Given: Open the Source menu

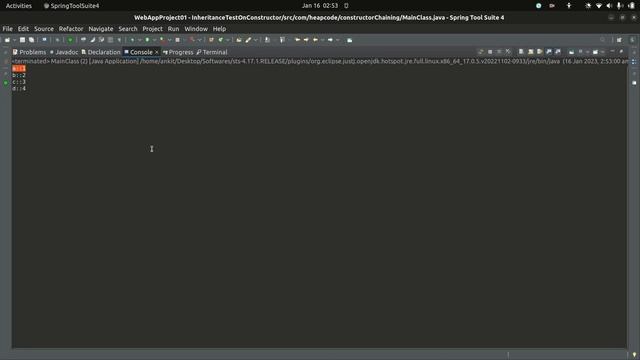Looking at the screenshot, I should pos(44,29).
